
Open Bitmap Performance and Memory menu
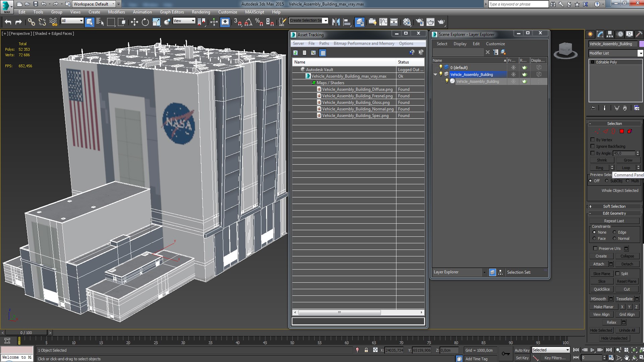[x=364, y=44]
